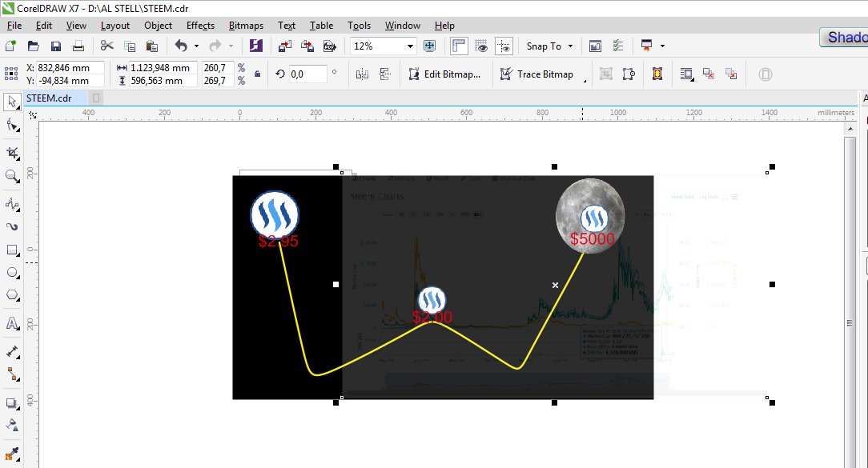Image resolution: width=868 pixels, height=468 pixels.
Task: Select the Shape tool
Action: 12,126
